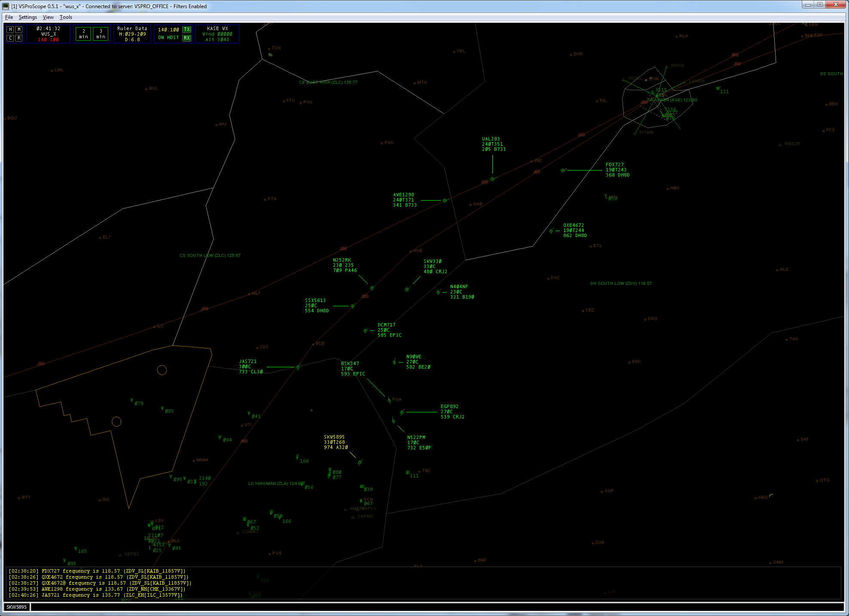
Task: Toggle RX on frequency 140.100
Action: [x=186, y=38]
